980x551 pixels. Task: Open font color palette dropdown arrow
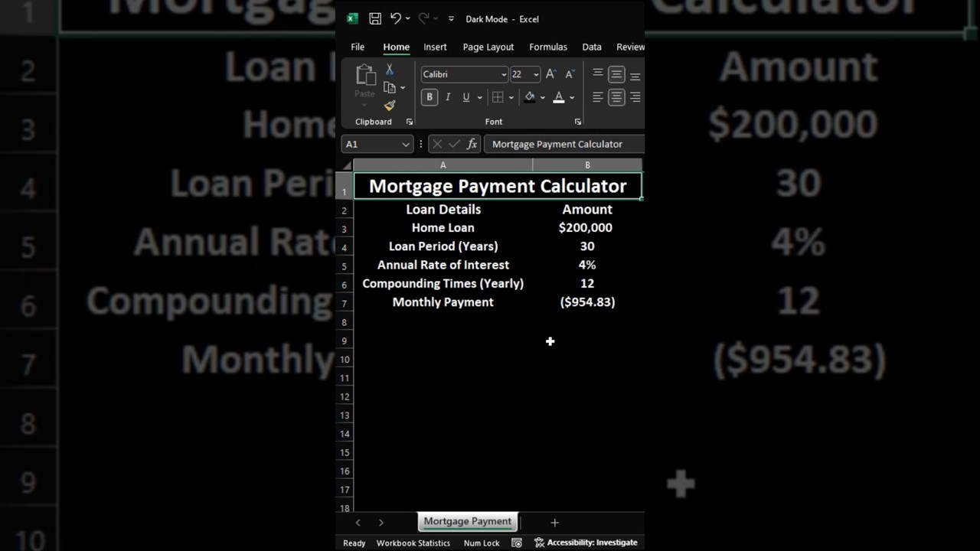[572, 97]
